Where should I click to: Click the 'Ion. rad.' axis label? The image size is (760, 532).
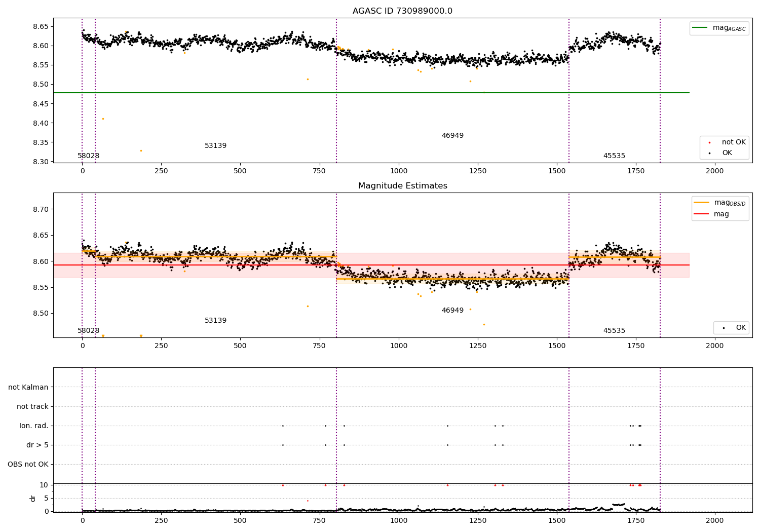point(34,426)
